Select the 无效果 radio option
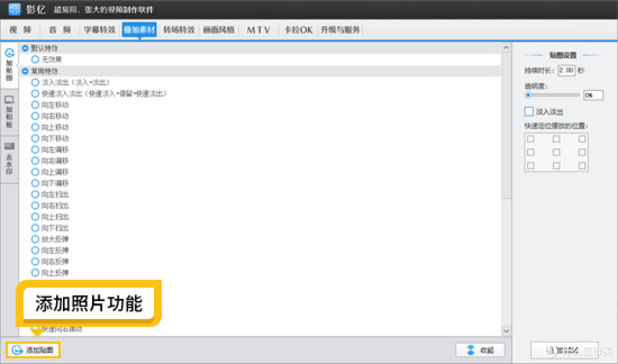This screenshot has height=364, width=618. (x=35, y=60)
